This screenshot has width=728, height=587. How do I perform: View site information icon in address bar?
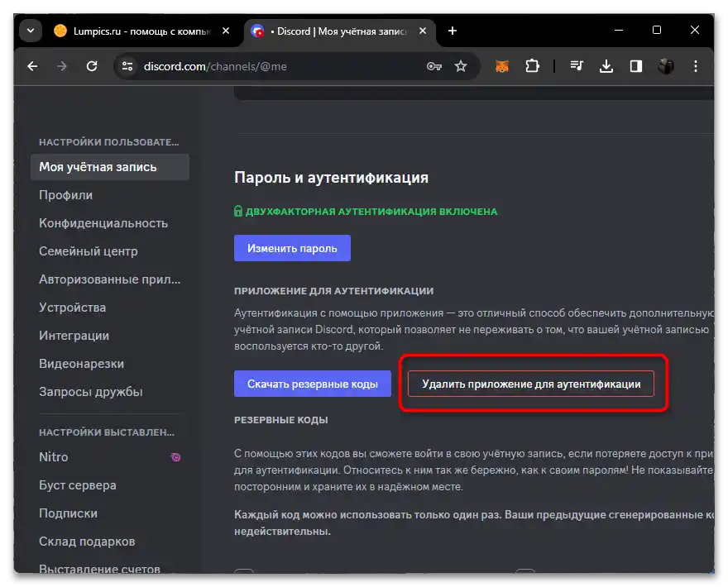(x=127, y=66)
